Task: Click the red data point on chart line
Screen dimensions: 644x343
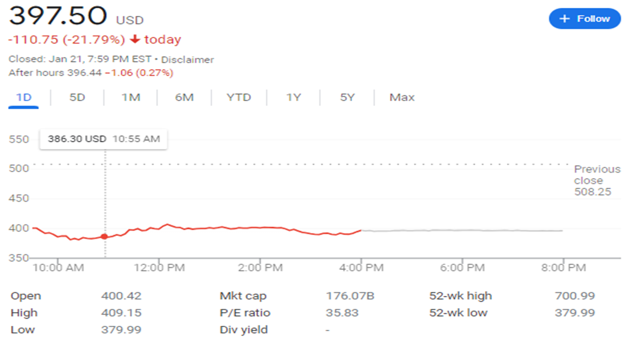Action: (x=104, y=237)
